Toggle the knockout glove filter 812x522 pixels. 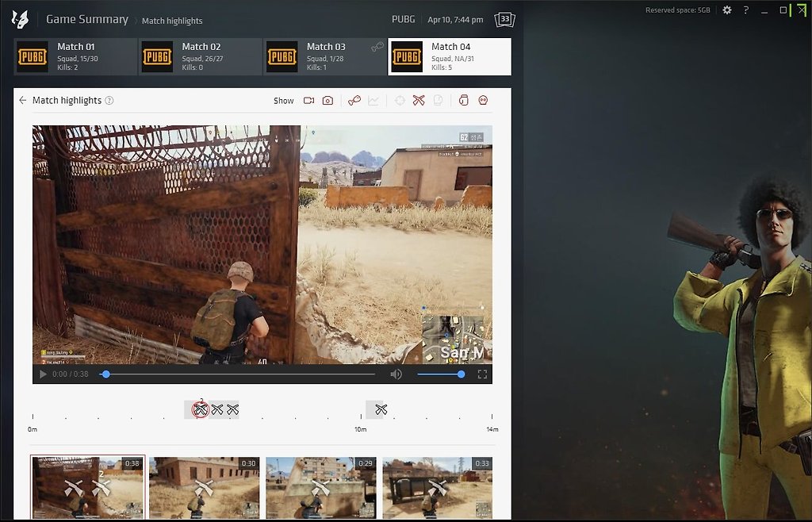pos(463,101)
